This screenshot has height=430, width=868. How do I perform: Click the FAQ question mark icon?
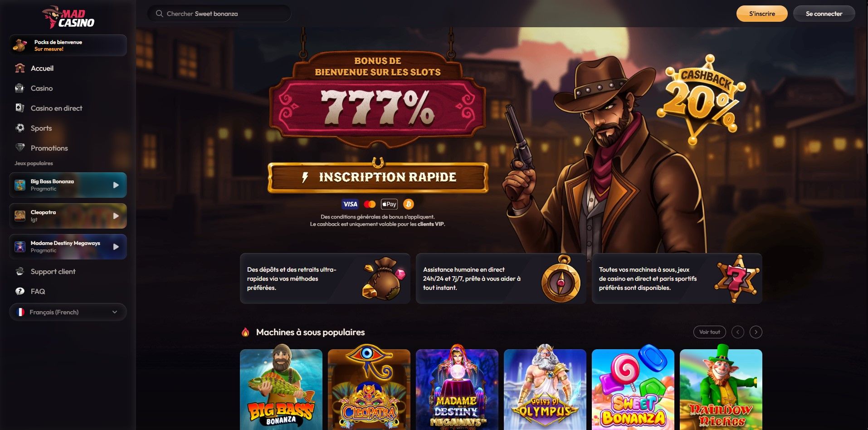click(x=20, y=291)
